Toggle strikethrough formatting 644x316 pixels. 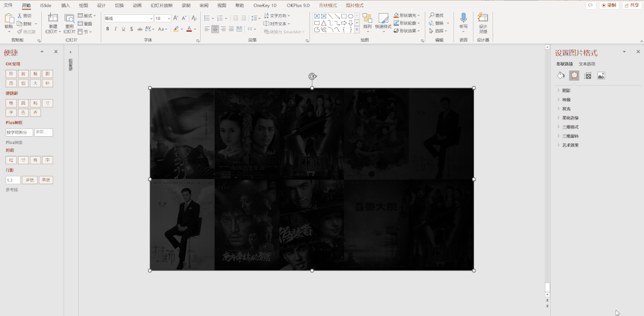[x=140, y=29]
